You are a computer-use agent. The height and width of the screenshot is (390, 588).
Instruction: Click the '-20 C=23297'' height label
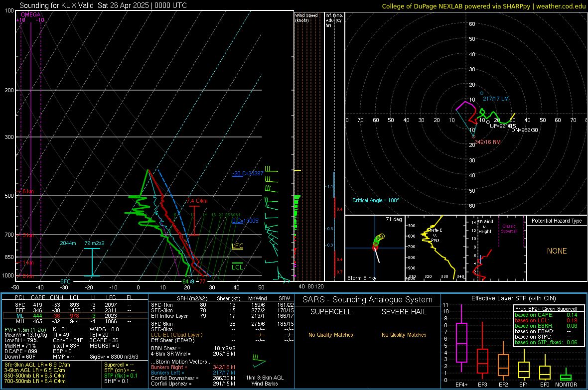248,174
